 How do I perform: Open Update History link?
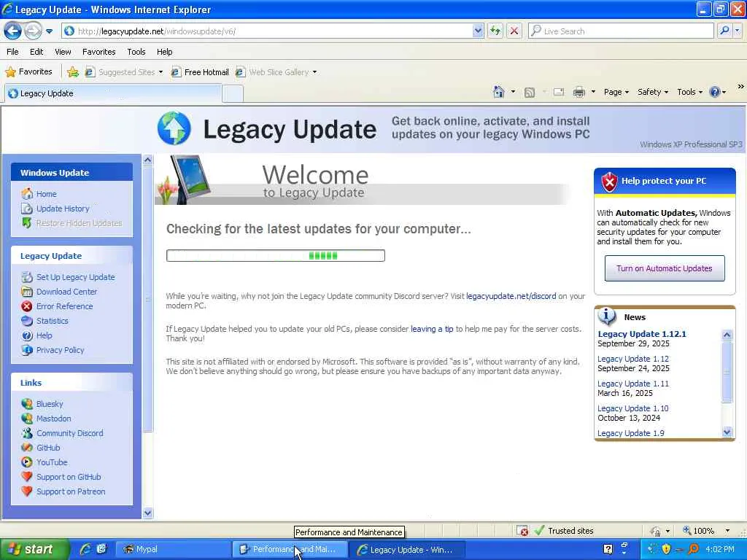[x=63, y=209]
